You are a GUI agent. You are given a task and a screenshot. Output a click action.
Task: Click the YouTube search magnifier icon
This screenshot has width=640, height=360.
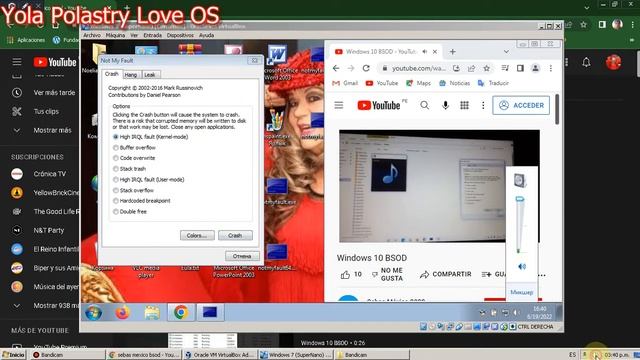(x=424, y=105)
